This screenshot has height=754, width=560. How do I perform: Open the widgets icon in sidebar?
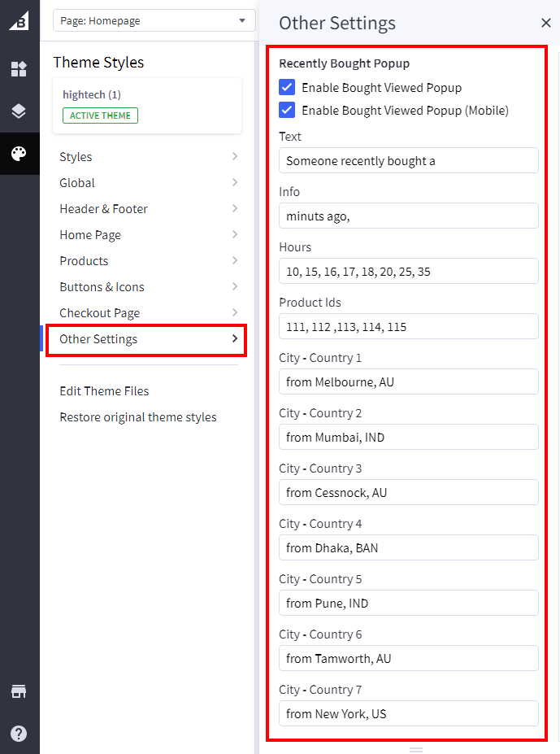click(x=19, y=69)
